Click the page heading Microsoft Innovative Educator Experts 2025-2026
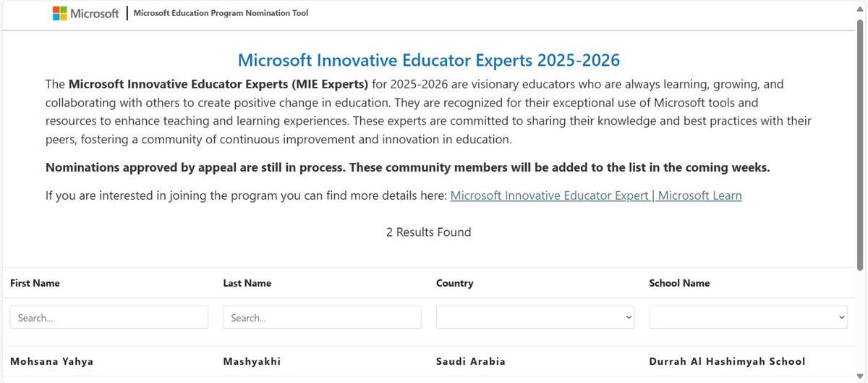The height and width of the screenshot is (383, 868). coord(429,60)
